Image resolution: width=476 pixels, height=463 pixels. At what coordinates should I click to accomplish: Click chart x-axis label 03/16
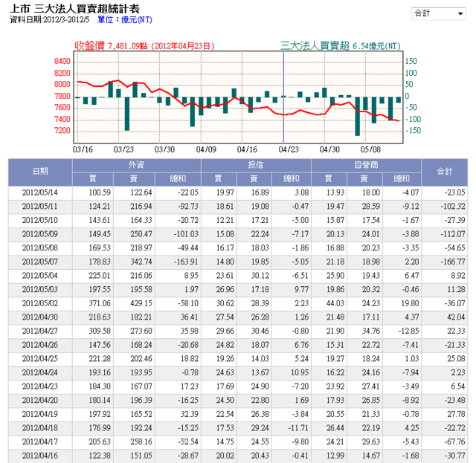click(83, 149)
